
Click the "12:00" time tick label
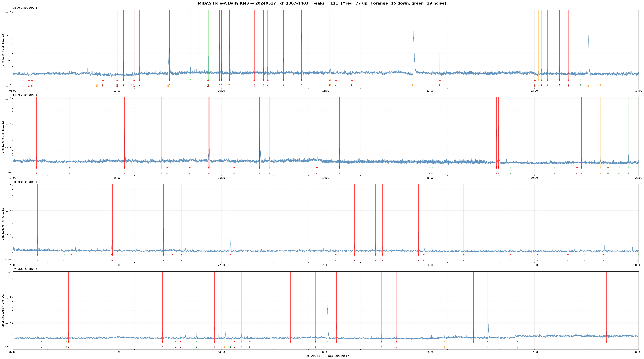[x=430, y=91]
